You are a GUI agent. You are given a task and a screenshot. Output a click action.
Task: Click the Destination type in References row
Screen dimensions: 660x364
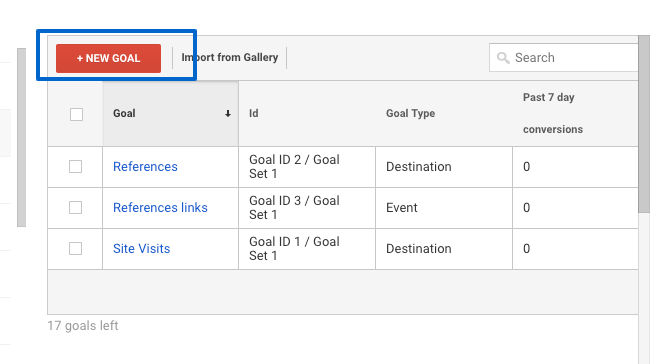pyautogui.click(x=418, y=167)
